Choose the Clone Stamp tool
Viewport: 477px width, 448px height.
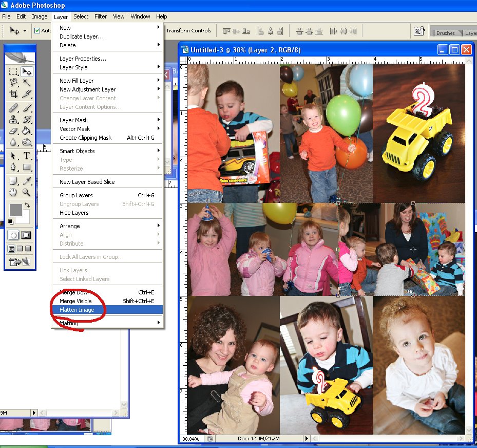pos(14,119)
